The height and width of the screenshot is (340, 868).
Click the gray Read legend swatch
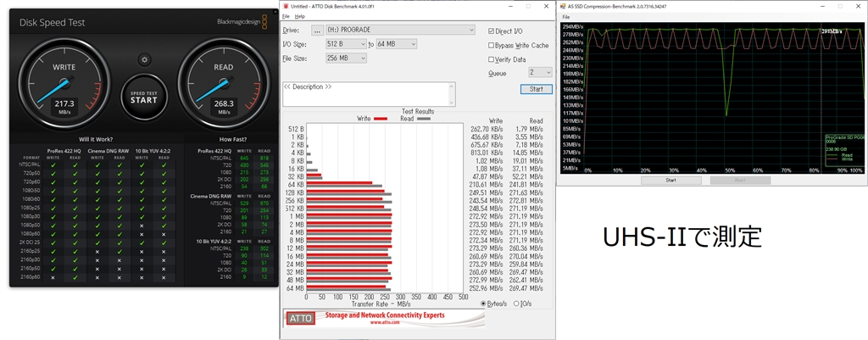(424, 119)
